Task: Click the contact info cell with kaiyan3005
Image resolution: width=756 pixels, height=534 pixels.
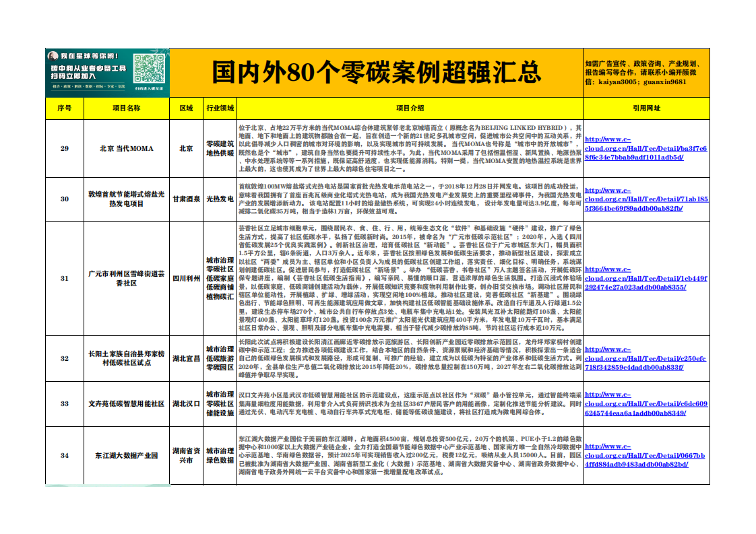Action: click(646, 71)
